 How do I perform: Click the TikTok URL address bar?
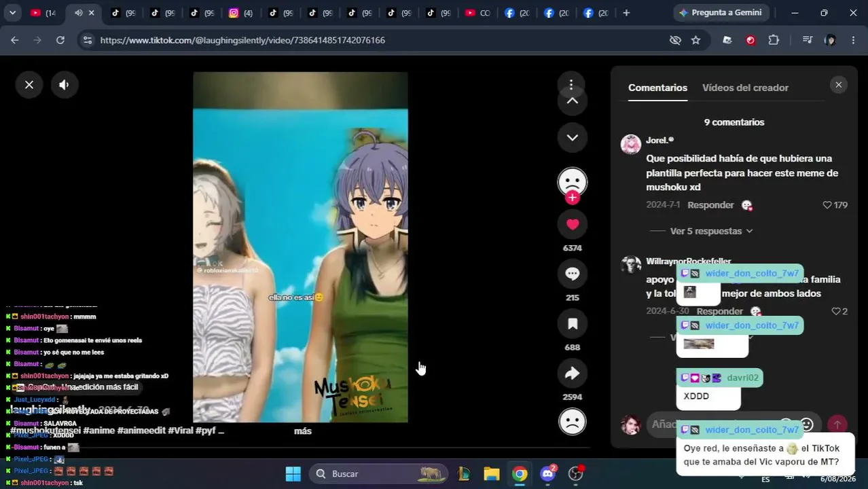click(x=242, y=40)
